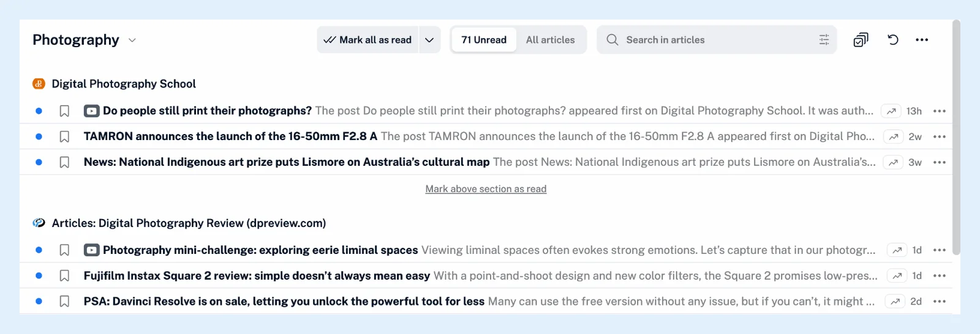Click the video icon on Do people still print article

[x=91, y=111]
